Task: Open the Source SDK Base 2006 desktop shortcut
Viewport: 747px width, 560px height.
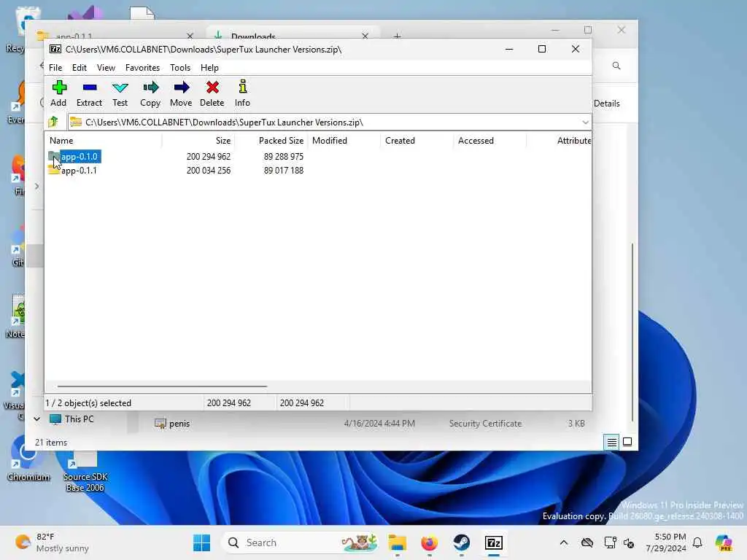Action: [85, 472]
